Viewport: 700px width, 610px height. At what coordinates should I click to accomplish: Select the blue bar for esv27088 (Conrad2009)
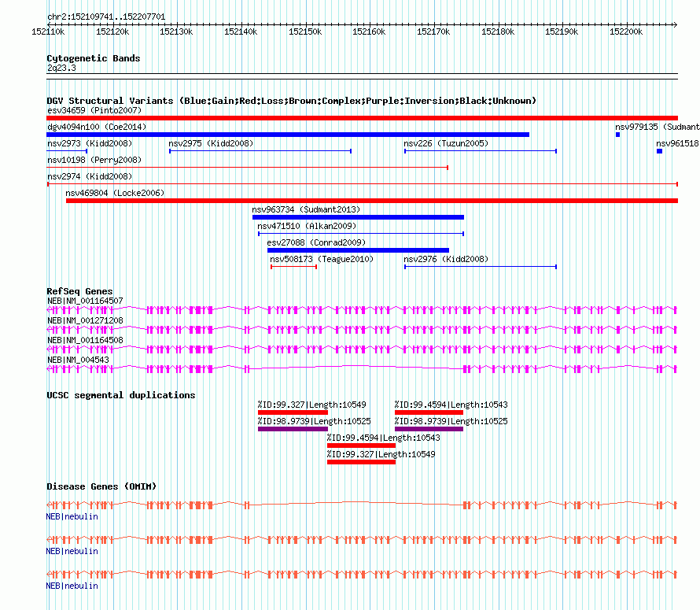(358, 250)
